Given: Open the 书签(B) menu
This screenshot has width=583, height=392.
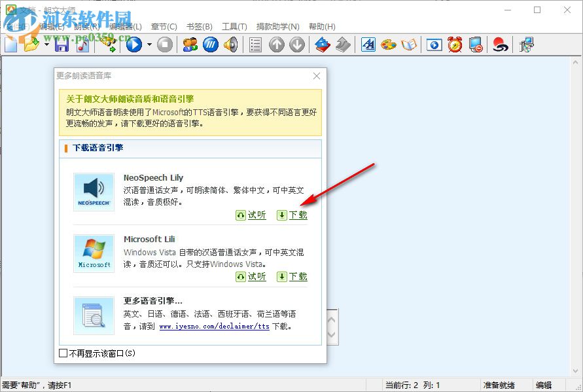Looking at the screenshot, I should [200, 27].
